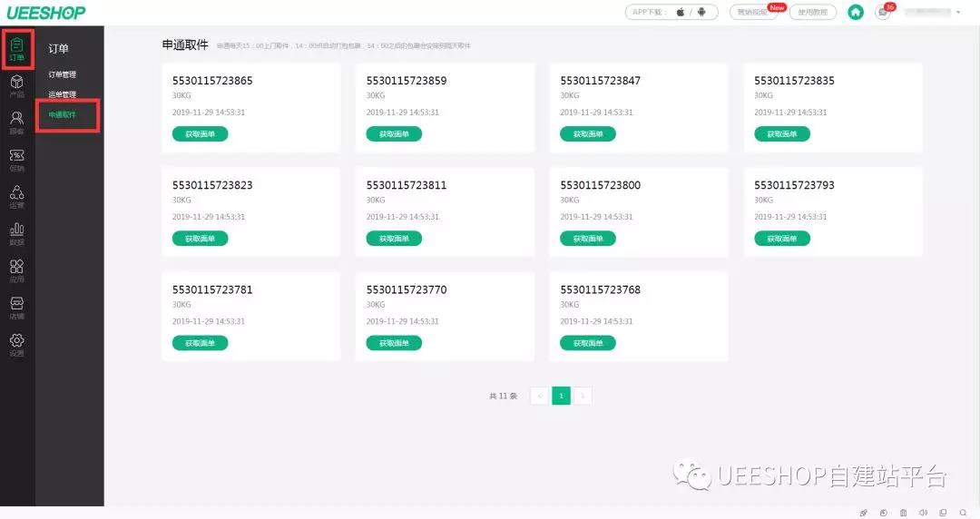Image resolution: width=980 pixels, height=519 pixels.
Task: Get waybill for 5530115723859
Action: [x=394, y=133]
